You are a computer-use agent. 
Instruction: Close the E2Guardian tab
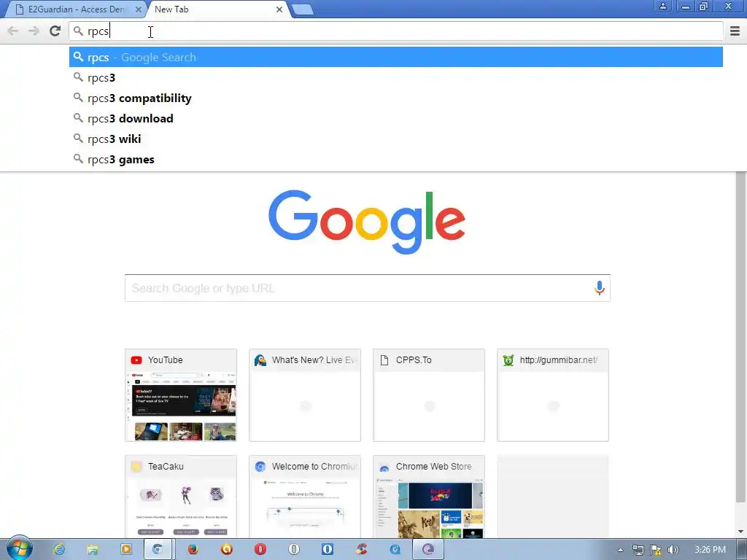(x=138, y=9)
